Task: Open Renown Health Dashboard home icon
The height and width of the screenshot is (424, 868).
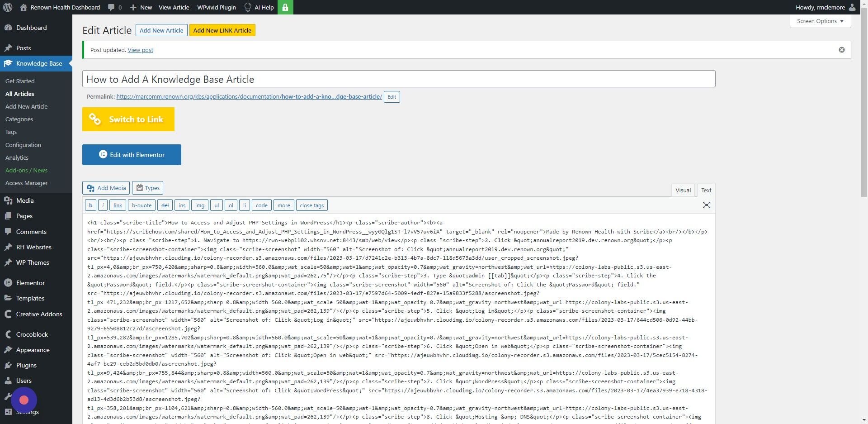Action: click(x=24, y=7)
